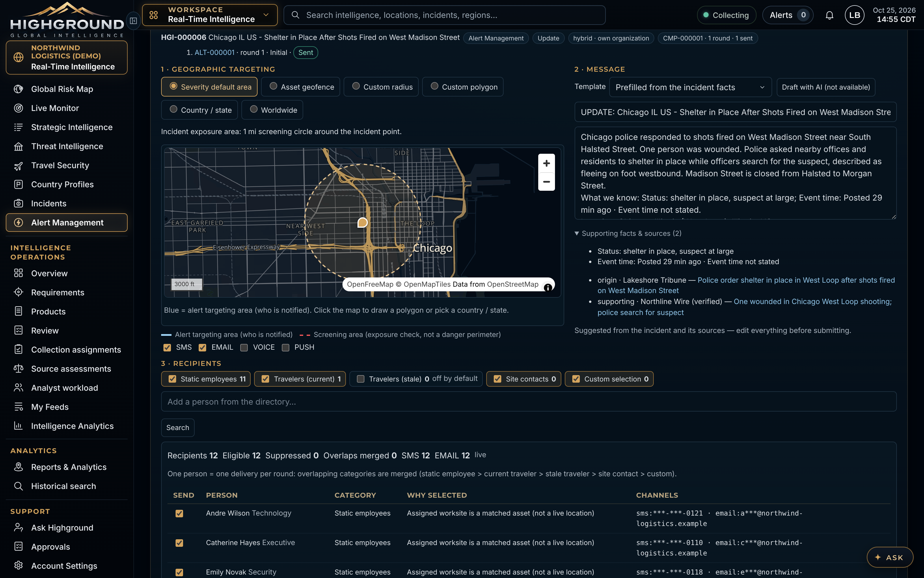Click Add a person from directory field
Screen dimensions: 924x578
[x=528, y=401]
